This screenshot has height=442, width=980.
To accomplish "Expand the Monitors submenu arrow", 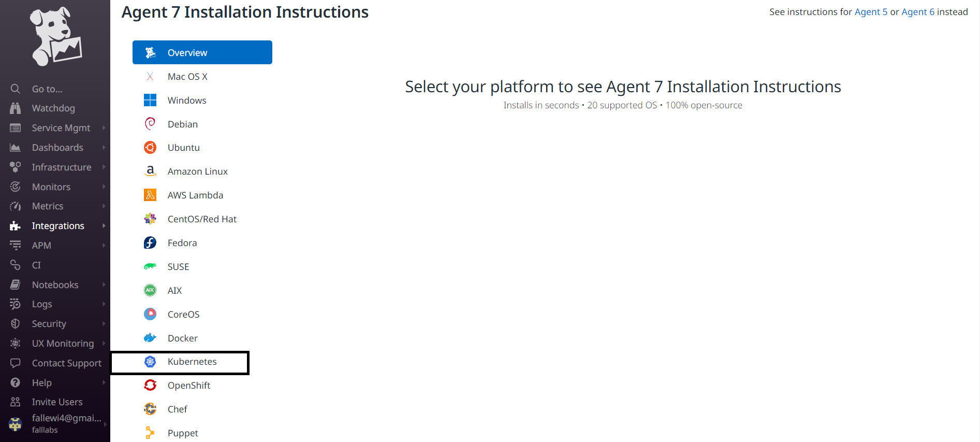I will coord(104,187).
